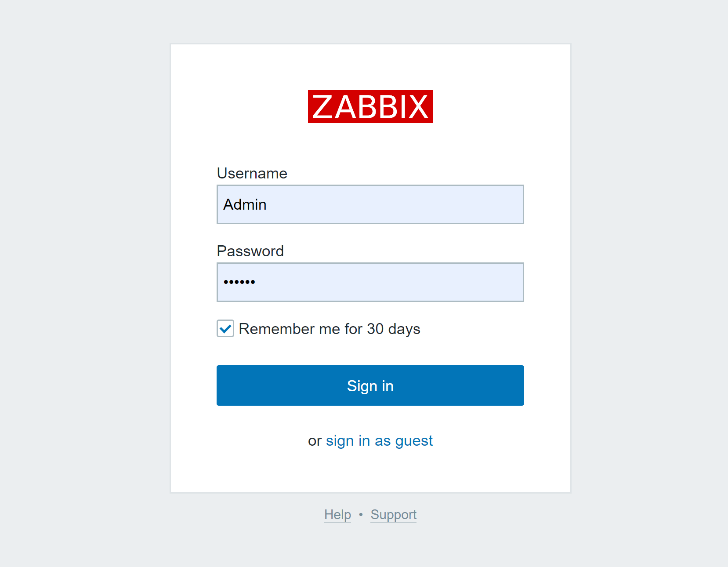Focus the masked password entry box

pos(370,282)
